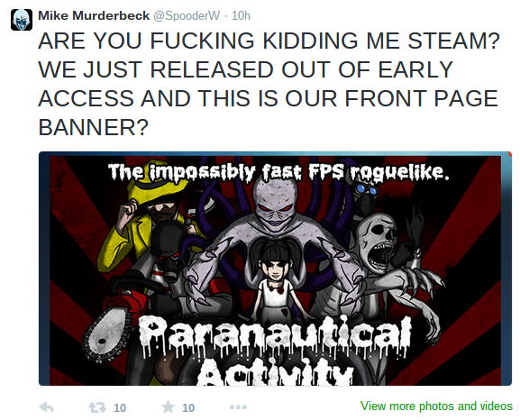Open the tweet's 10h timestamp permalink
The height and width of the screenshot is (420, 520).
coord(241,15)
